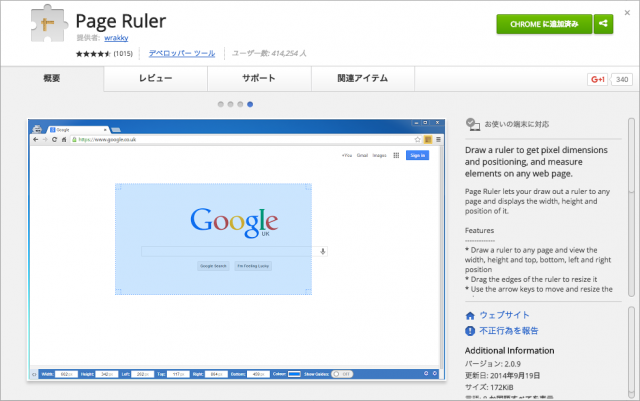
Task: Click the green share icon button
Action: (x=603, y=24)
